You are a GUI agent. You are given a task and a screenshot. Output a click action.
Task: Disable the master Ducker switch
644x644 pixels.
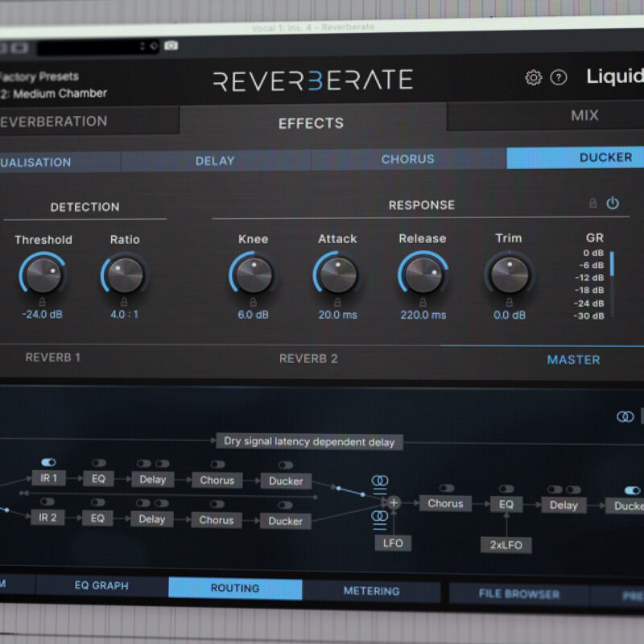click(x=632, y=490)
